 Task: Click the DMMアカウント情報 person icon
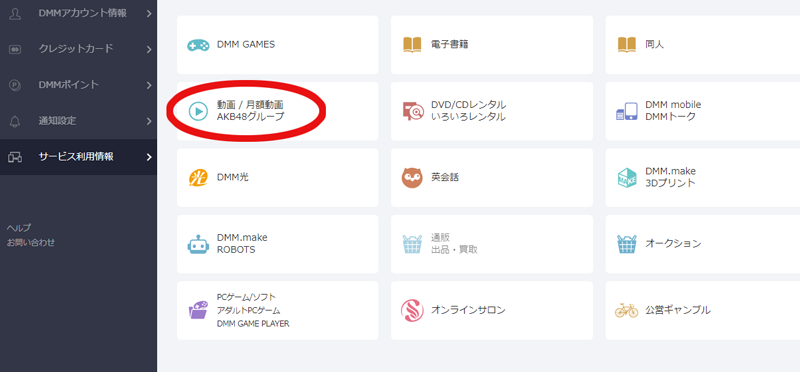click(x=15, y=14)
